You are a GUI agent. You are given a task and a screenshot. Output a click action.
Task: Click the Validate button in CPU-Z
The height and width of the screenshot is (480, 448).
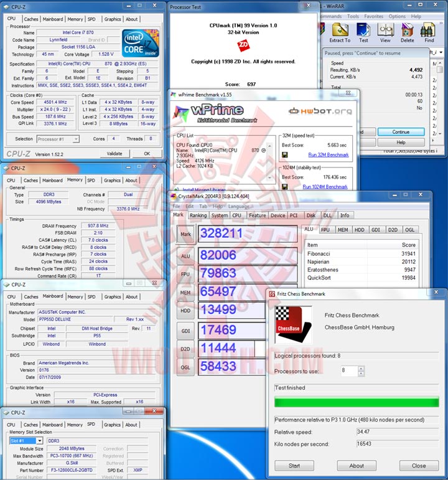[x=114, y=154]
